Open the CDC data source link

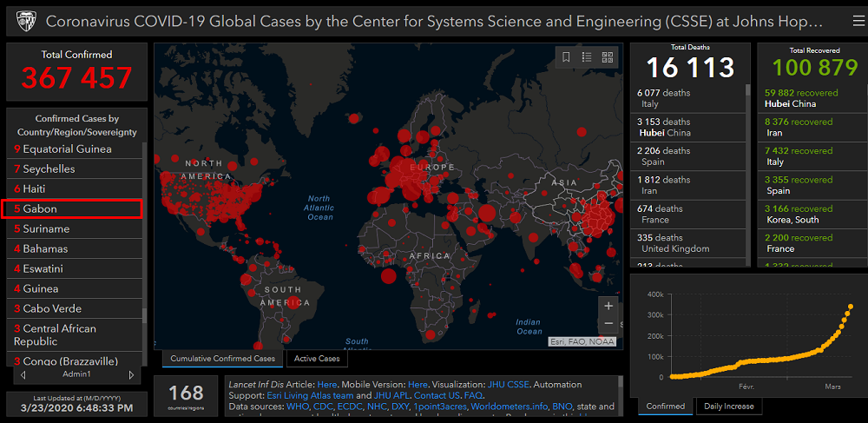tap(323, 406)
